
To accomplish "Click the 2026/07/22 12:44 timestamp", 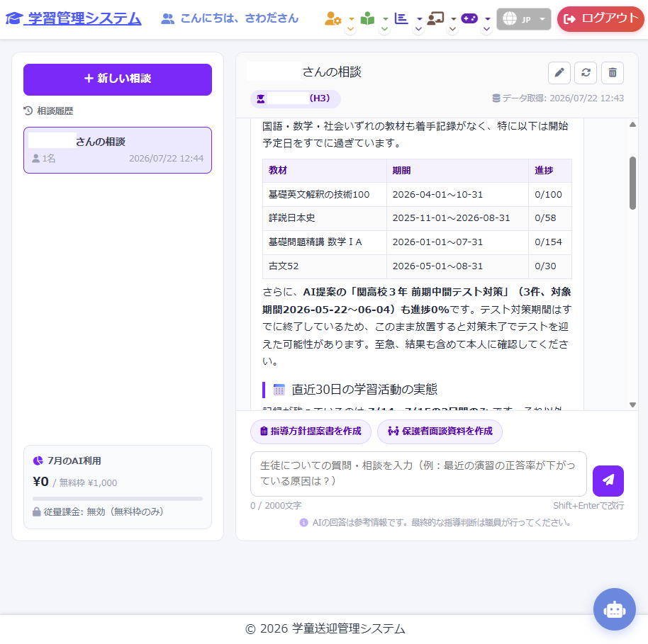I will pos(166,159).
